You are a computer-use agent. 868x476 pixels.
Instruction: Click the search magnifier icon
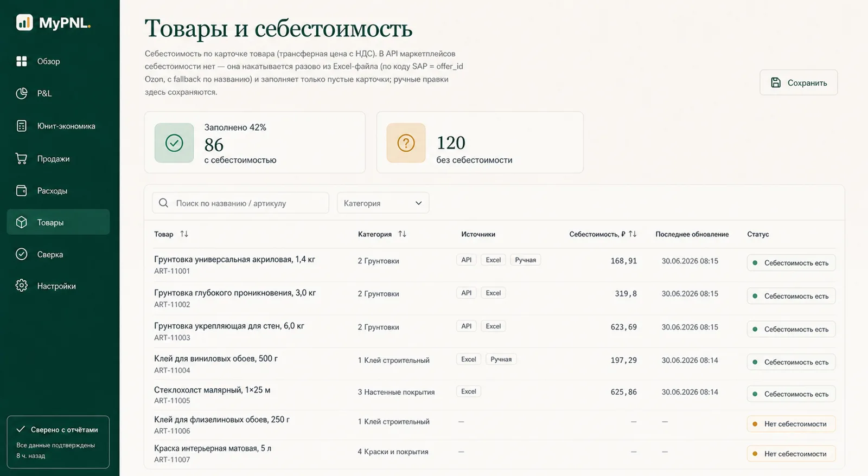coord(163,203)
